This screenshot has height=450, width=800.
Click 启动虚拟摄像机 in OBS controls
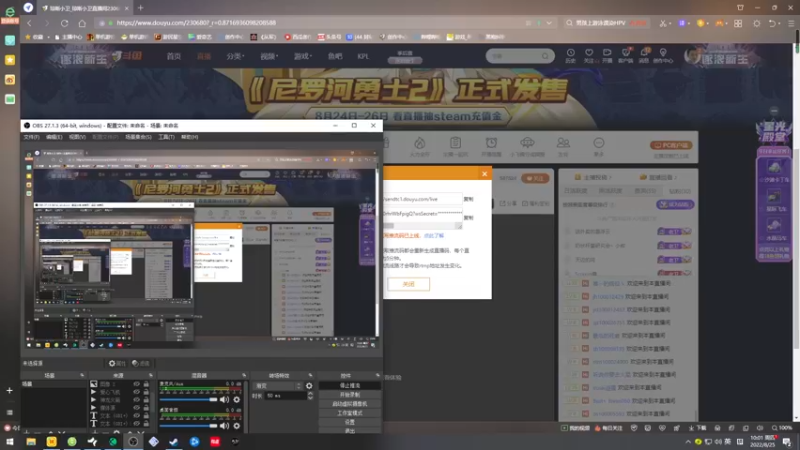tap(349, 404)
